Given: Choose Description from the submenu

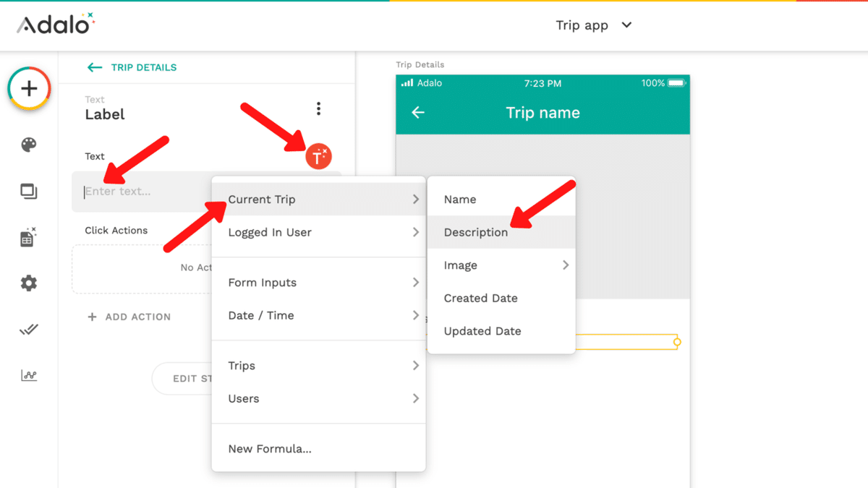Looking at the screenshot, I should (x=501, y=232).
